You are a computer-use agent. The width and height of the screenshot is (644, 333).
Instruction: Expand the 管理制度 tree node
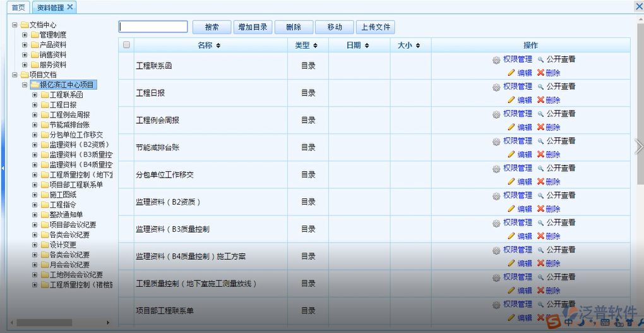coord(25,35)
